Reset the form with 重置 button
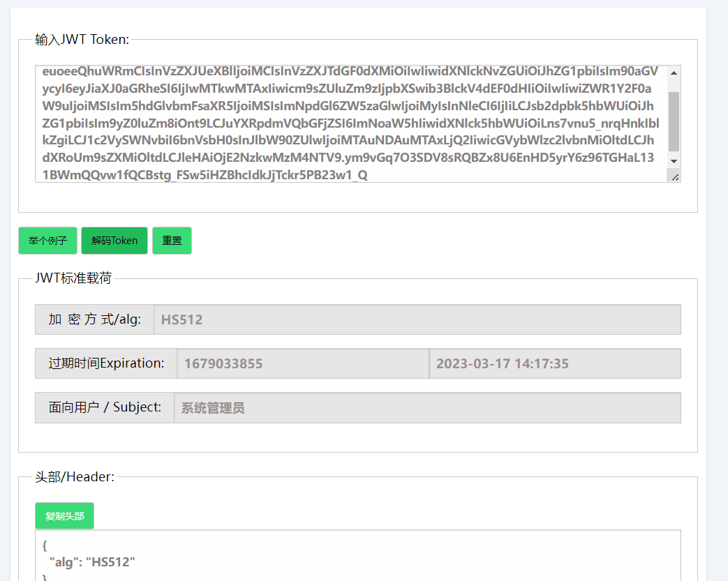The image size is (728, 581). coord(172,241)
